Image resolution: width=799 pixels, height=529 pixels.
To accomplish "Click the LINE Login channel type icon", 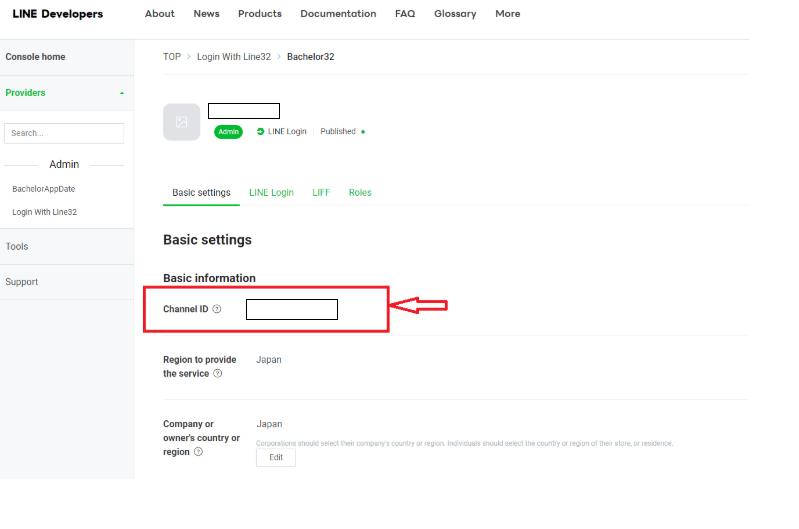I will pyautogui.click(x=260, y=132).
